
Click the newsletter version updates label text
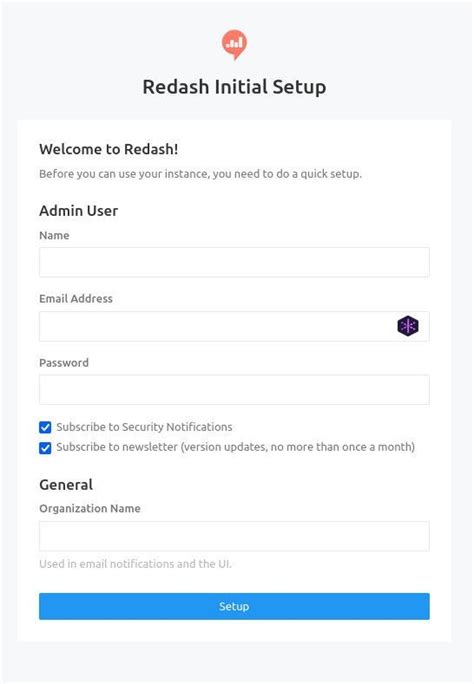(235, 447)
